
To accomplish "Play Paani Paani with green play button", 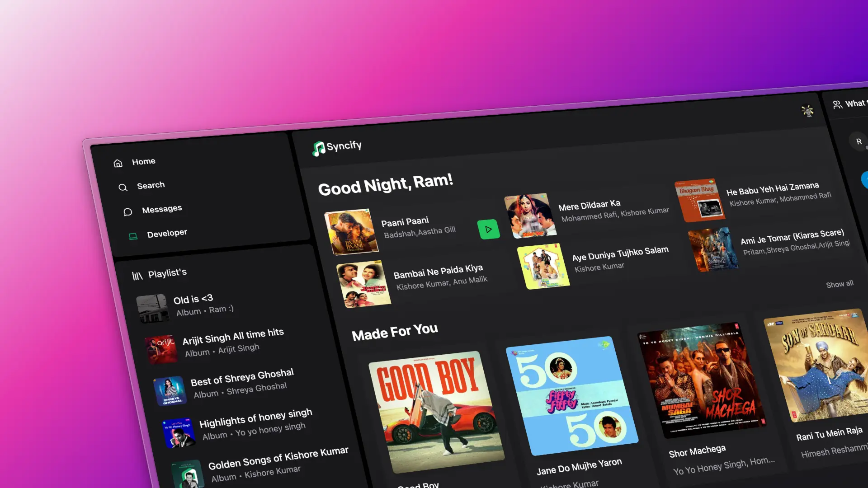I will [488, 230].
